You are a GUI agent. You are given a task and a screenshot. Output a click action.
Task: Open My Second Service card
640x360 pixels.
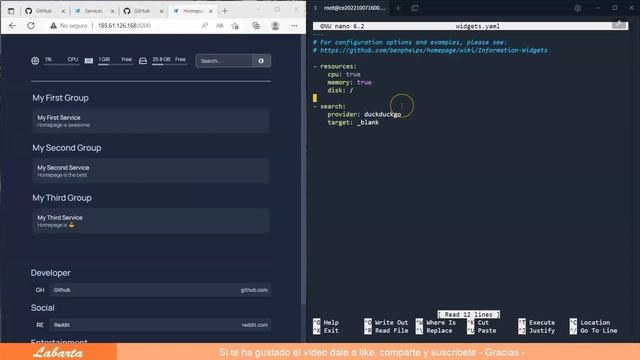pos(151,171)
